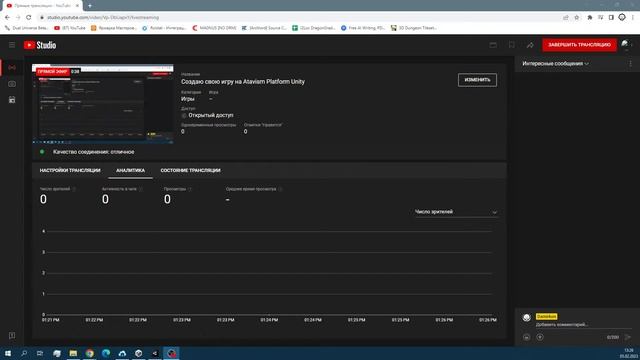Select the Webcam icon in the left sidebar
Screen dimensions: 640x360
(x=12, y=84)
